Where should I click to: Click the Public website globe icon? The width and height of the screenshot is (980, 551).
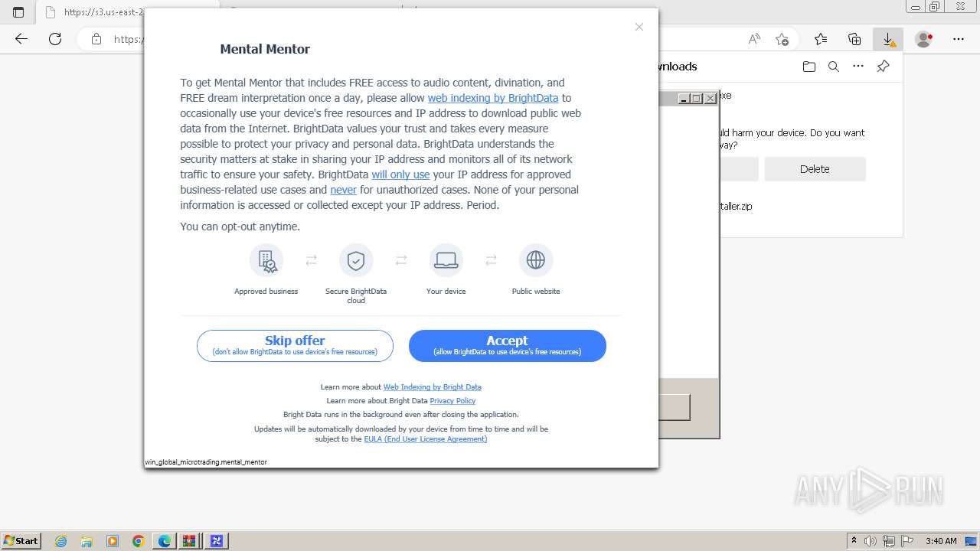536,261
